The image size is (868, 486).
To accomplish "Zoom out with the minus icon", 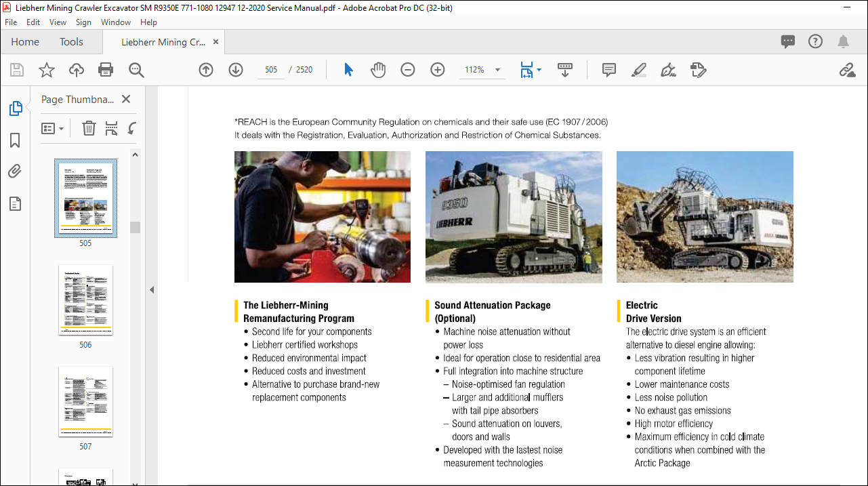I will point(408,70).
